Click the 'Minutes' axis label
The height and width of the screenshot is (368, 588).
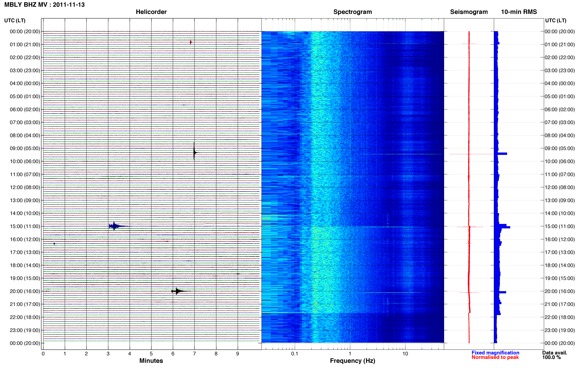(x=151, y=361)
